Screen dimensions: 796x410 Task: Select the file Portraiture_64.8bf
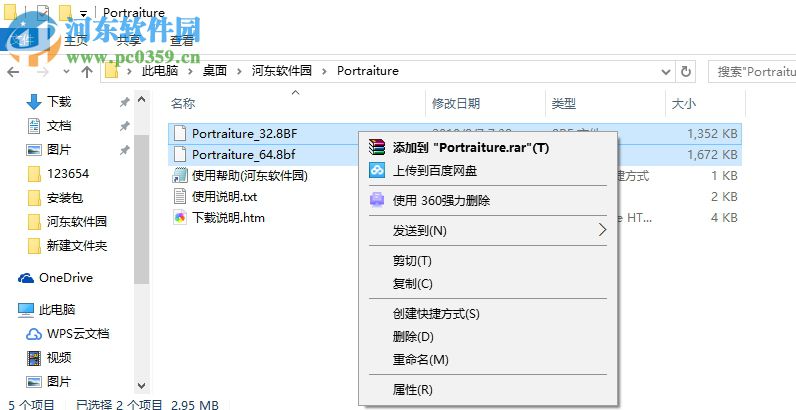[x=244, y=155]
